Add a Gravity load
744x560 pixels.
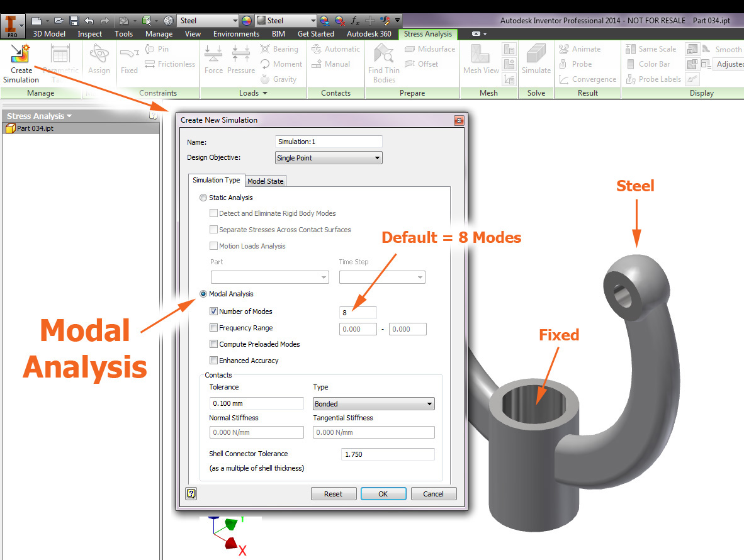pyautogui.click(x=278, y=79)
